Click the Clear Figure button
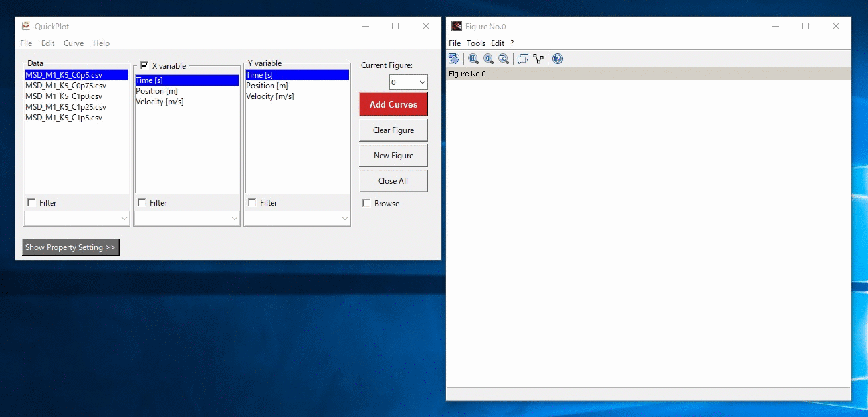This screenshot has height=417, width=868. click(x=393, y=130)
